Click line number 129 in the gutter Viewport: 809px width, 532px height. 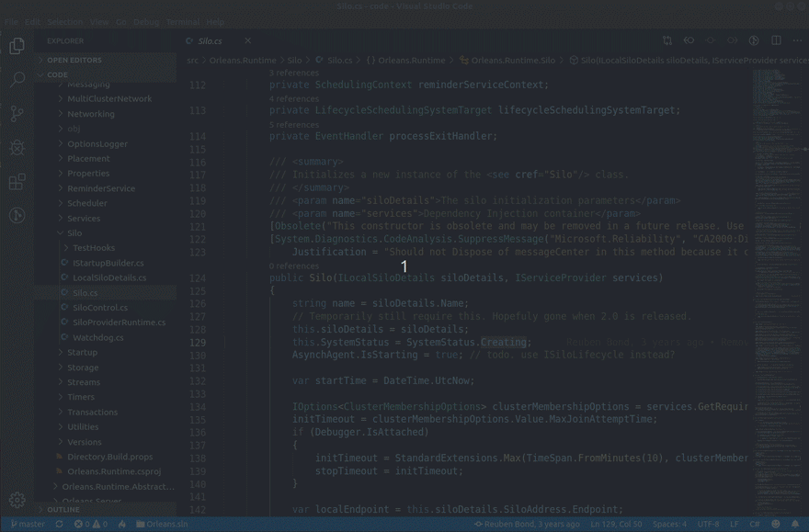click(x=198, y=343)
